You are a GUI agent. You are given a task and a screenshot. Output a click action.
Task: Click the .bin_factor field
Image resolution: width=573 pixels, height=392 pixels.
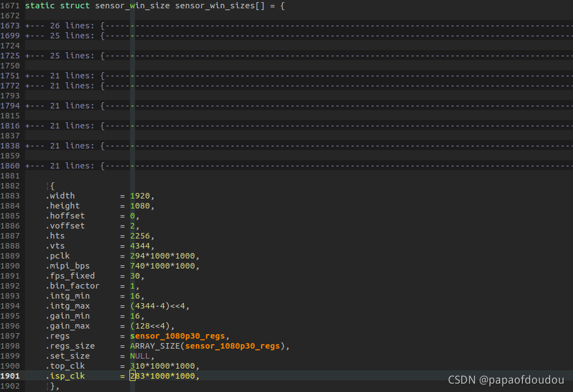click(x=72, y=286)
